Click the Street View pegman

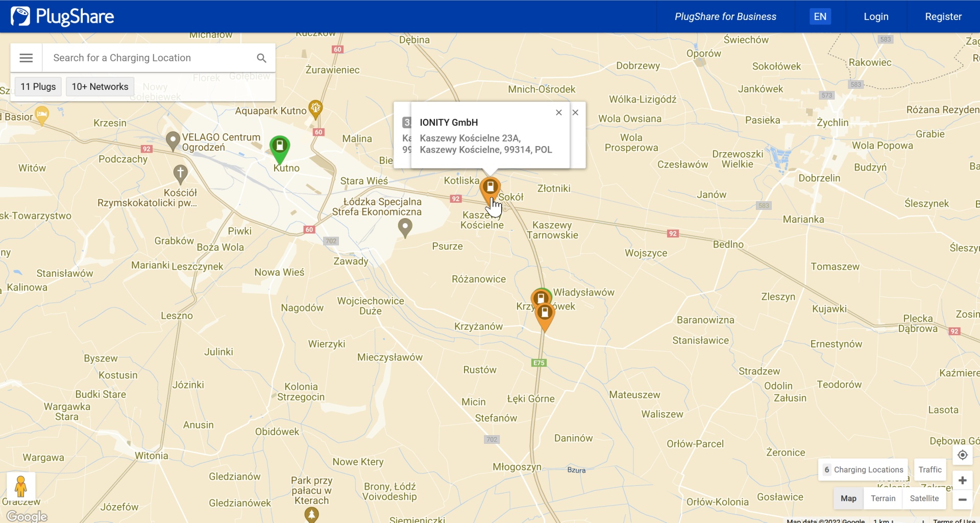pyautogui.click(x=21, y=486)
